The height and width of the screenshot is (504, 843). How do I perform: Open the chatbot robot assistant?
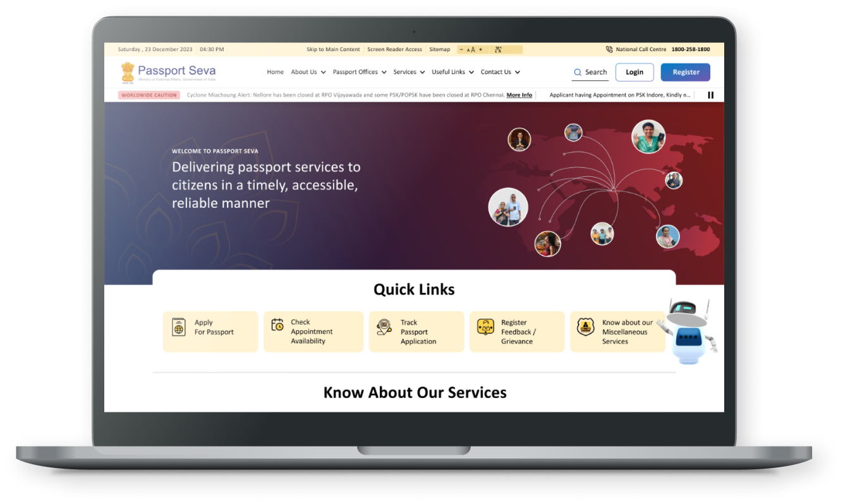tap(688, 331)
